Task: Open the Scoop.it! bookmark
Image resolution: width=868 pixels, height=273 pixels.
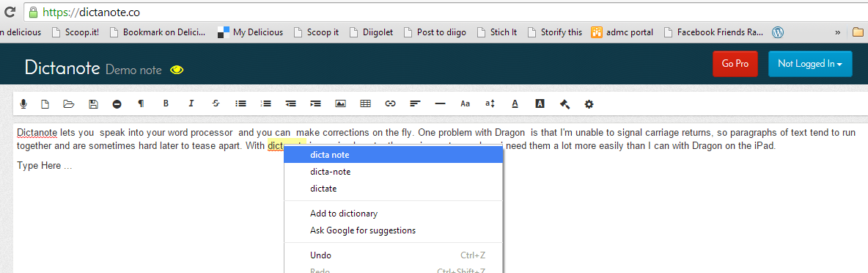Action: [76, 32]
